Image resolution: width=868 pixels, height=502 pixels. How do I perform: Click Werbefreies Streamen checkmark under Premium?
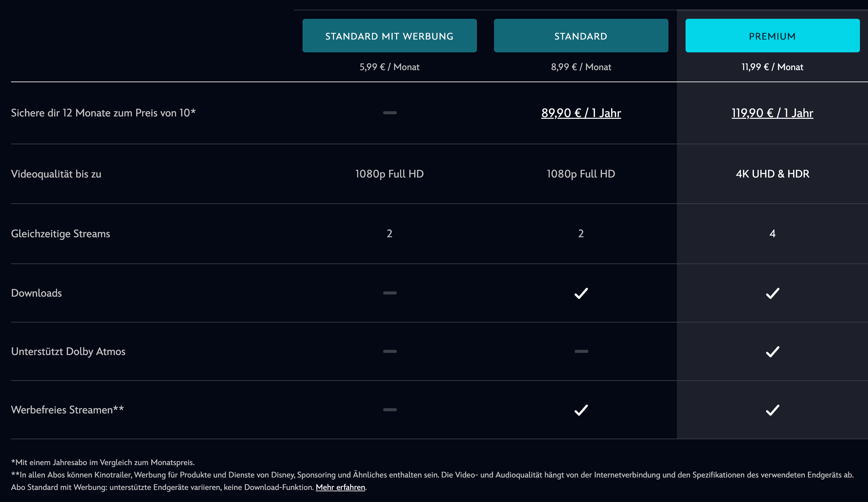773,410
